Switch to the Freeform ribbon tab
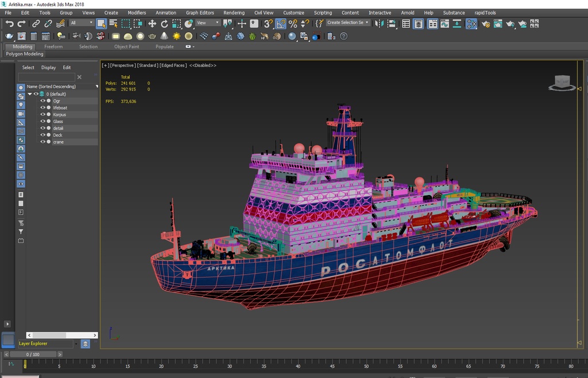 click(x=53, y=46)
